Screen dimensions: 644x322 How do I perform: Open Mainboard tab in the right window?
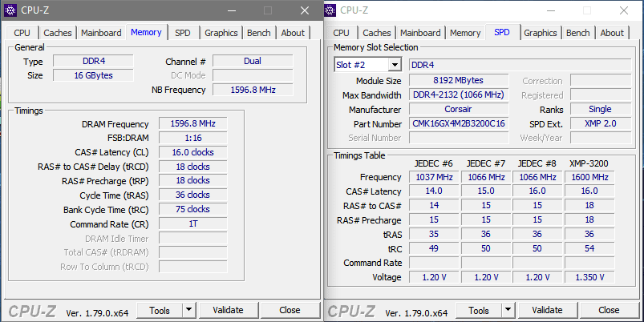click(420, 33)
